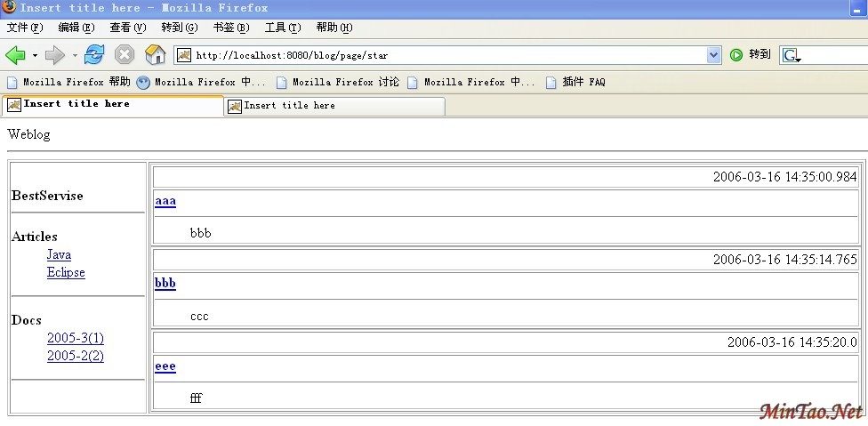Open the 工具(T) tools menu
Screen dimensions: 868x426
(282, 28)
